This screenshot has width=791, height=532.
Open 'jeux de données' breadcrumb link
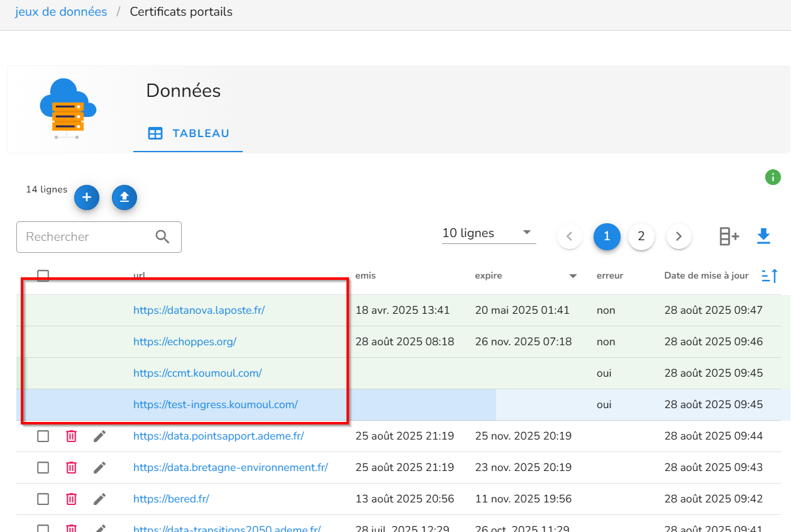coord(61,12)
